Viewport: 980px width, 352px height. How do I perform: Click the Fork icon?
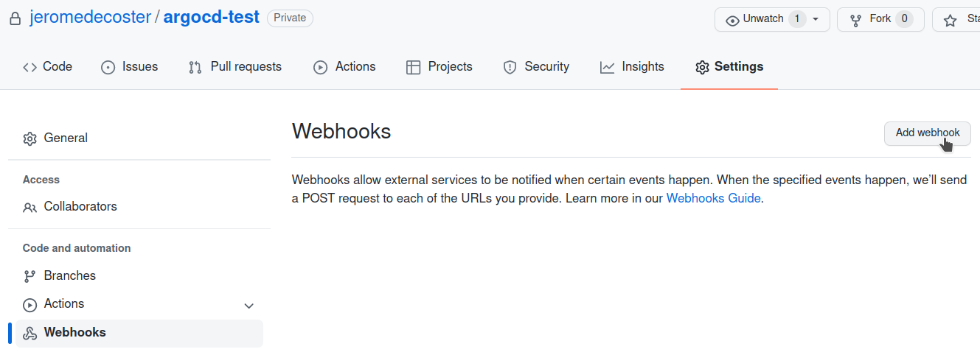pos(855,20)
